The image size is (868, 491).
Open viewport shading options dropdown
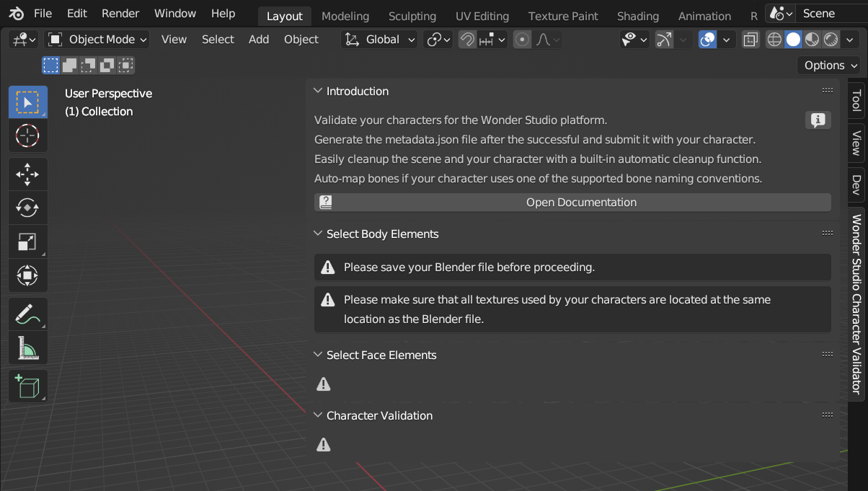[x=850, y=40]
